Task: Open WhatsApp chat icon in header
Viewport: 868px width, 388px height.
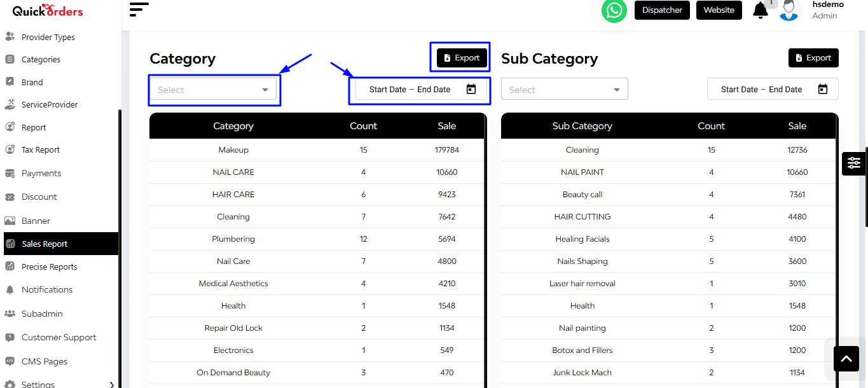Action: [x=614, y=10]
